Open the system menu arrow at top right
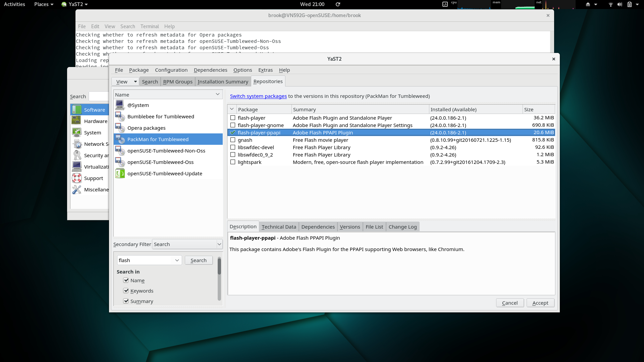The width and height of the screenshot is (644, 362). 637,4
